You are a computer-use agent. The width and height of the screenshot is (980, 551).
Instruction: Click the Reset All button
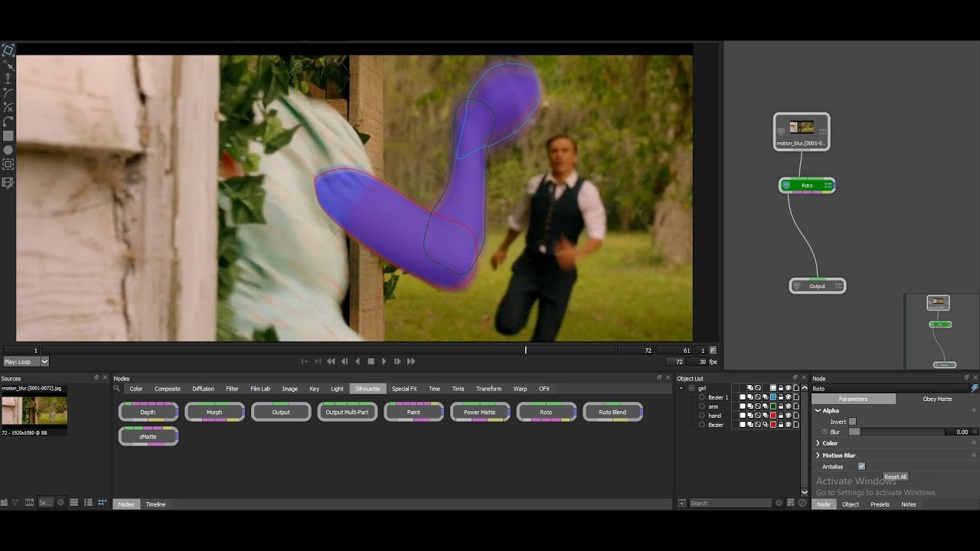click(895, 477)
